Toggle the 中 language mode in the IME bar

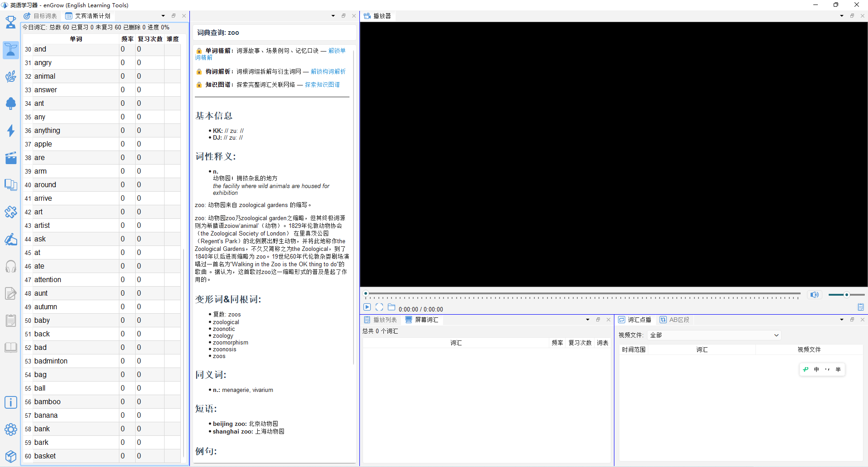pos(816,369)
